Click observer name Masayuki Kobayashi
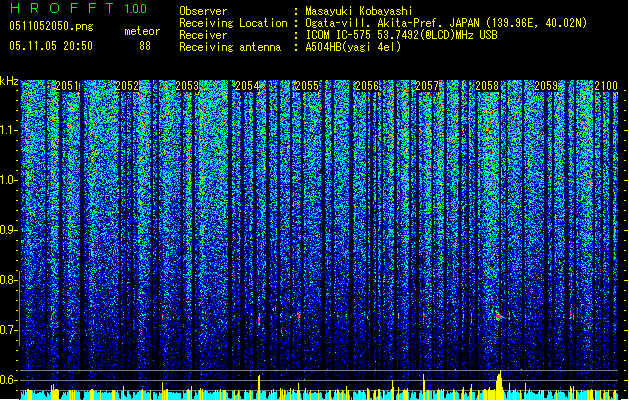 point(359,11)
